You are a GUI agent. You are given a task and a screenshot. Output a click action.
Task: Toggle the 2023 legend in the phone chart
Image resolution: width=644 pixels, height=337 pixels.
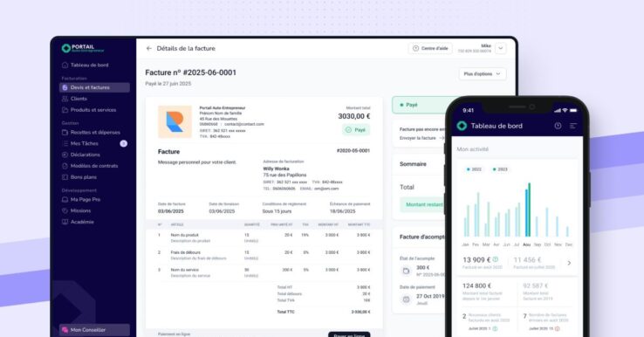500,169
